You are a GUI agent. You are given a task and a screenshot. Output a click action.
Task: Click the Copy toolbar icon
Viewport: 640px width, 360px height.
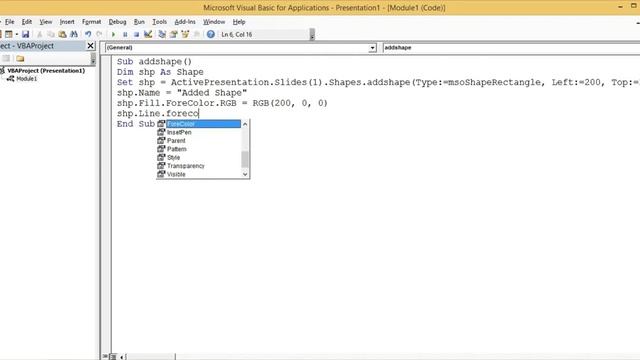51,34
